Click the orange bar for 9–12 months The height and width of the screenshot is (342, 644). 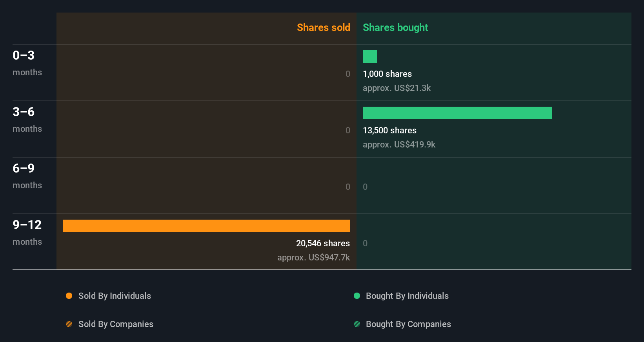(x=206, y=226)
